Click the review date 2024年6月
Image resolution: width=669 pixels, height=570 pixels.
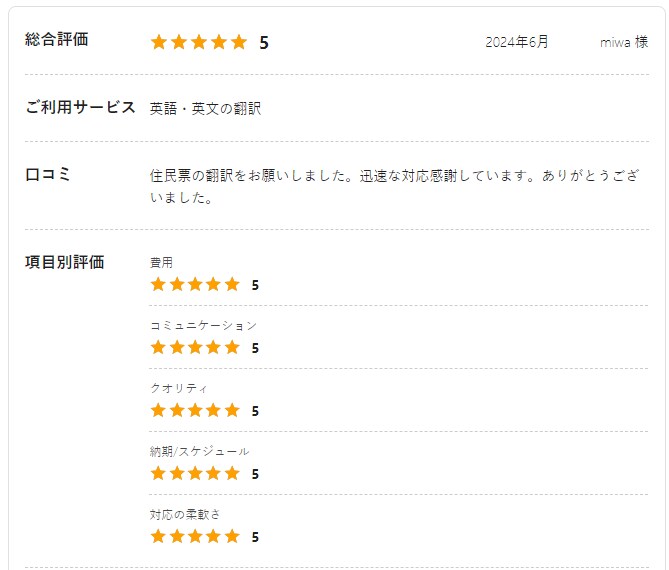pyautogui.click(x=517, y=42)
